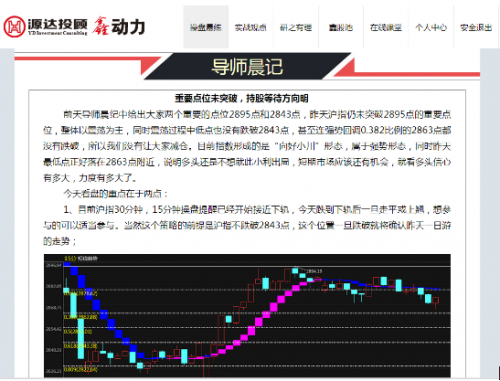Switch to the 实战观点 tab
Image resolution: width=500 pixels, height=381 pixels.
(x=251, y=27)
